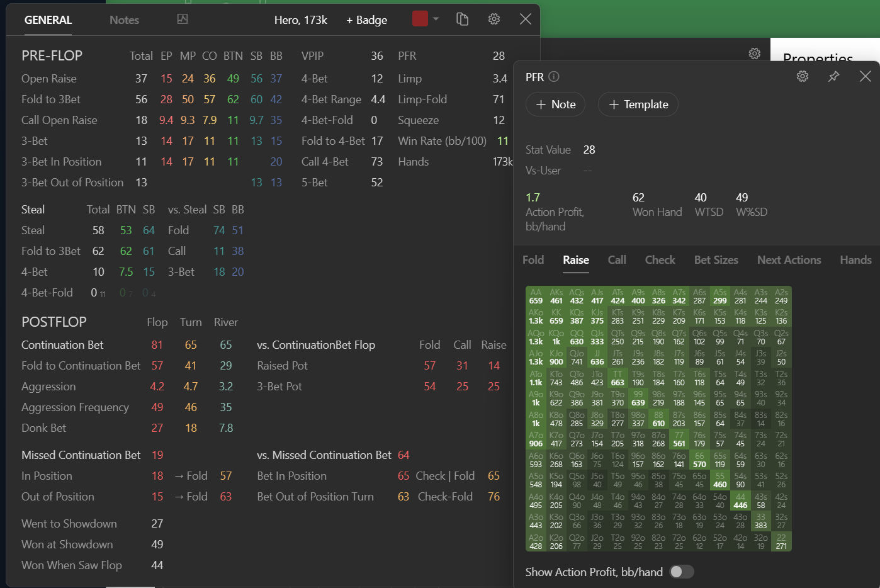
Task: Open the PFR panel settings gear
Action: (803, 76)
